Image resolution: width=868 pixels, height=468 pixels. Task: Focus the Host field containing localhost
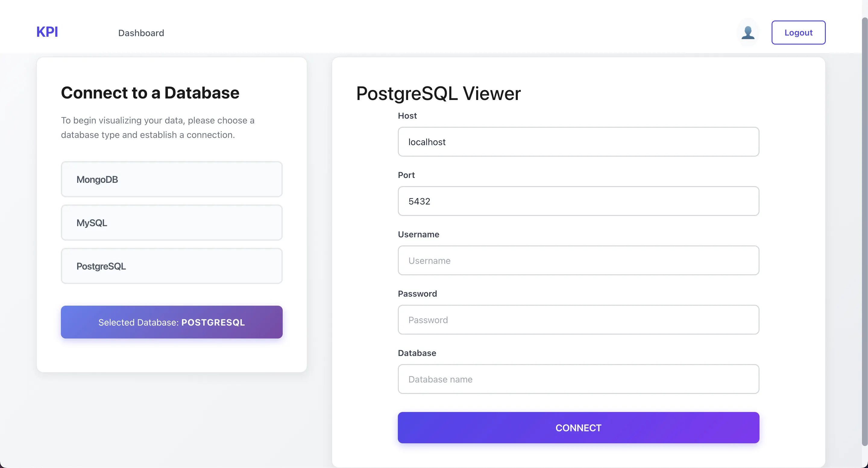pyautogui.click(x=578, y=142)
